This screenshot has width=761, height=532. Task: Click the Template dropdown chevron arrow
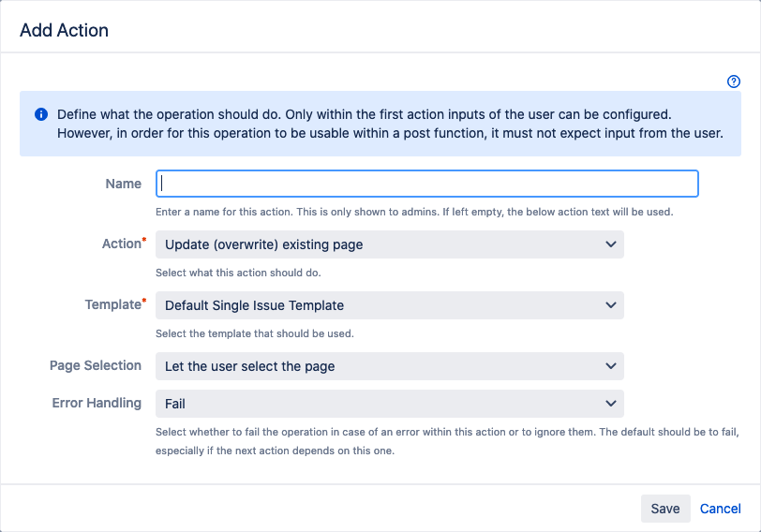tap(611, 305)
